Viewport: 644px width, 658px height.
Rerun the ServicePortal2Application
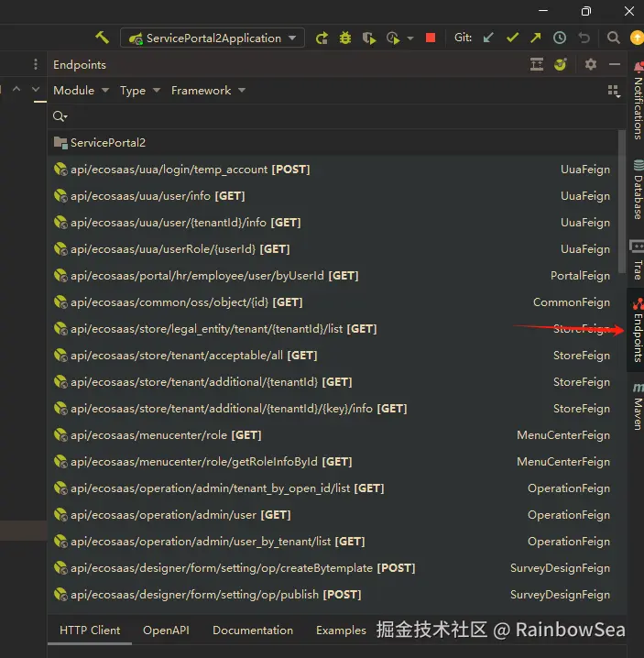(322, 38)
